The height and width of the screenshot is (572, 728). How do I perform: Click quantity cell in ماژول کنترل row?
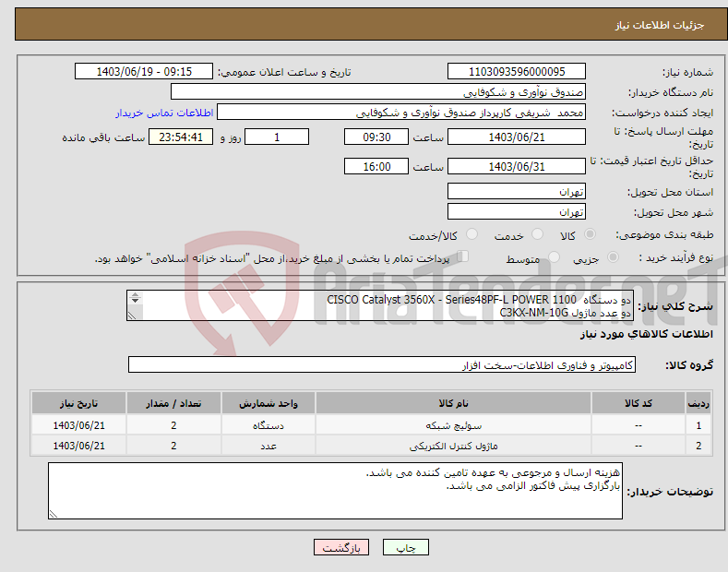pos(173,446)
